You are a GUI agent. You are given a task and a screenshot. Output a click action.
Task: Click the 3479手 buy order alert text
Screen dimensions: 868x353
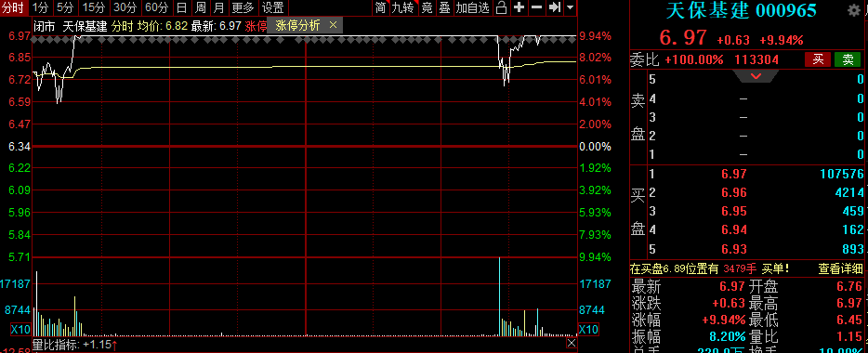click(740, 268)
